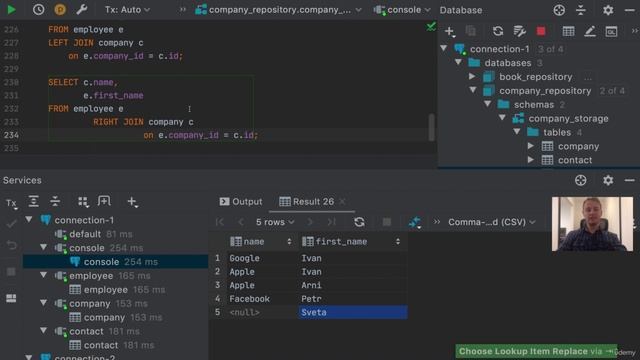The height and width of the screenshot is (360, 640).
Task: Click the group by icon in Services toolbar
Action: (83, 201)
